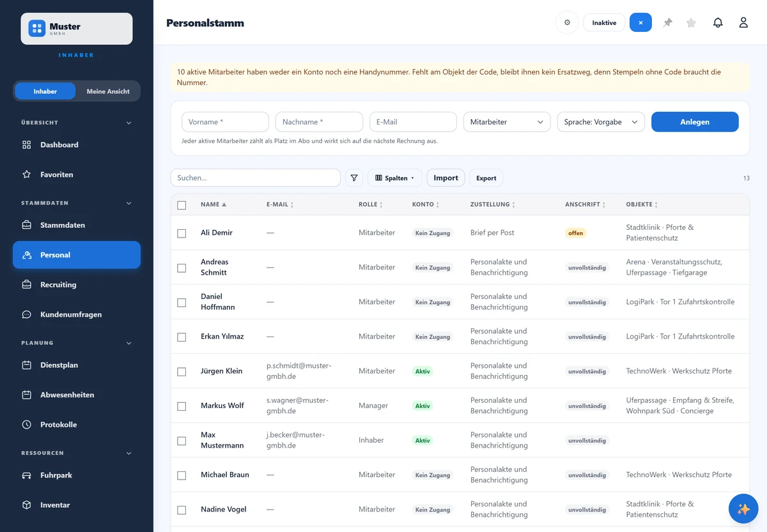767x532 pixels.
Task: Open the settings gear in the header
Action: pos(567,22)
